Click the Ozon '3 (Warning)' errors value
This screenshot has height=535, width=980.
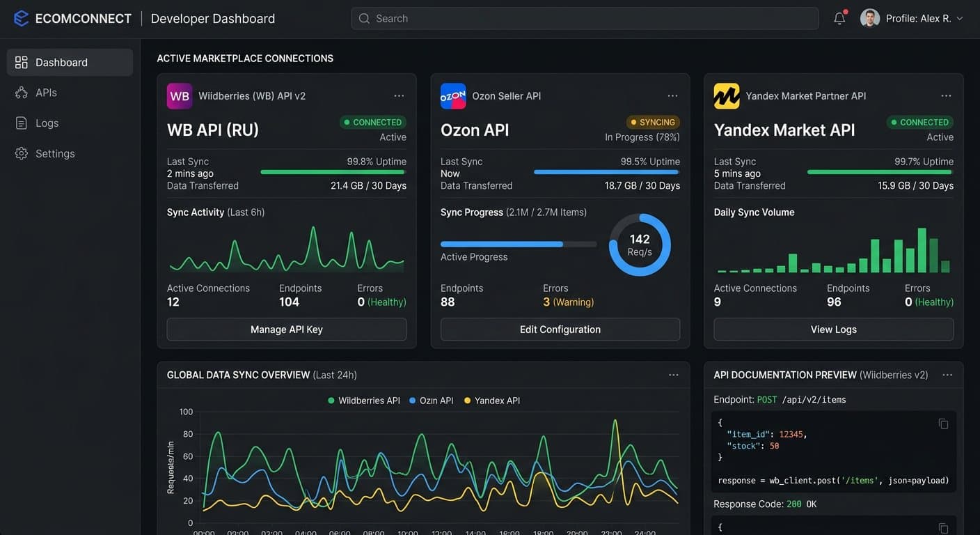point(568,302)
